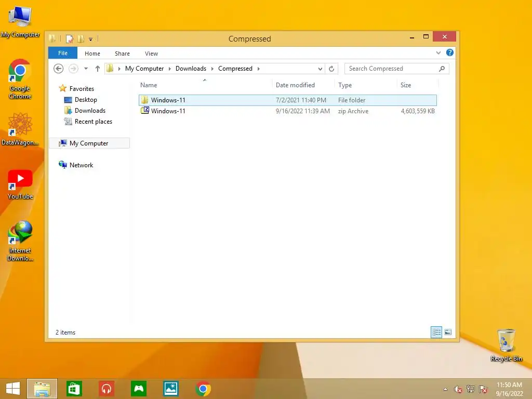The image size is (532, 399).
Task: Open the File ribbon tab
Action: tap(63, 53)
